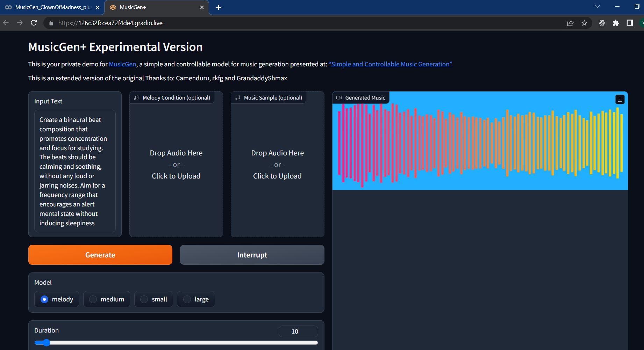
Task: Go forward in browser history
Action: click(x=20, y=23)
